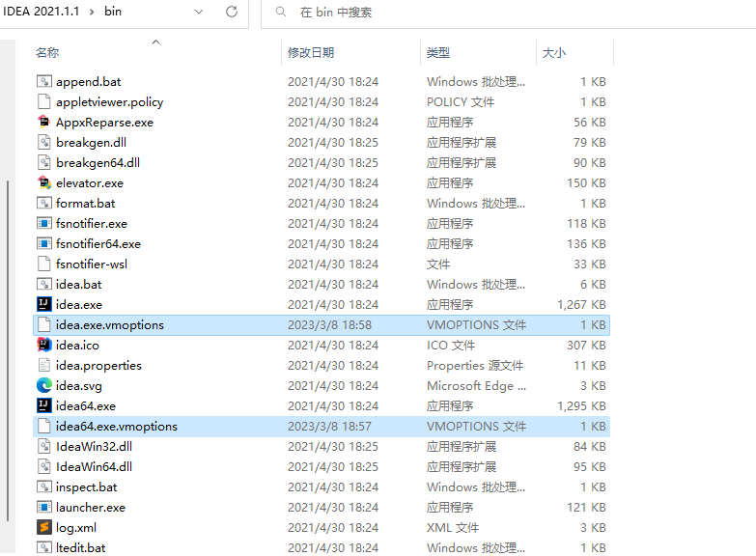The width and height of the screenshot is (756, 556).
Task: Select the IntelliJ idea.exe icon
Action: 43,304
